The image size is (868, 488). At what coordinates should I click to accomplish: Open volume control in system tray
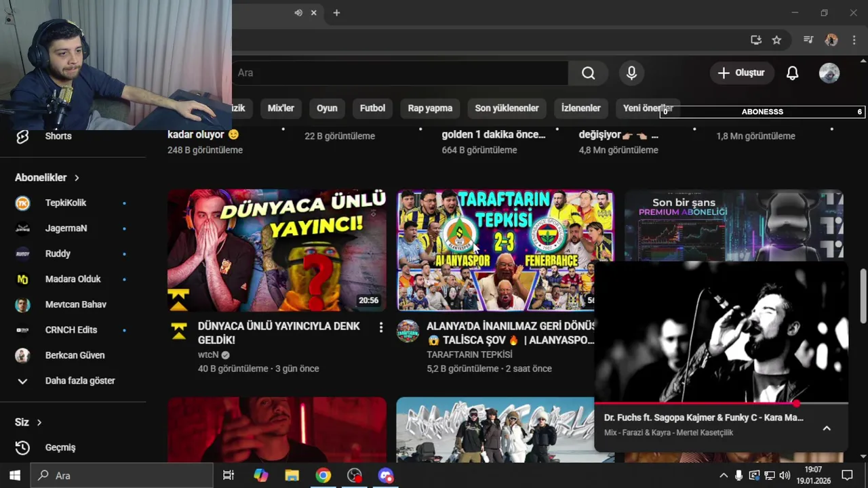(785, 476)
